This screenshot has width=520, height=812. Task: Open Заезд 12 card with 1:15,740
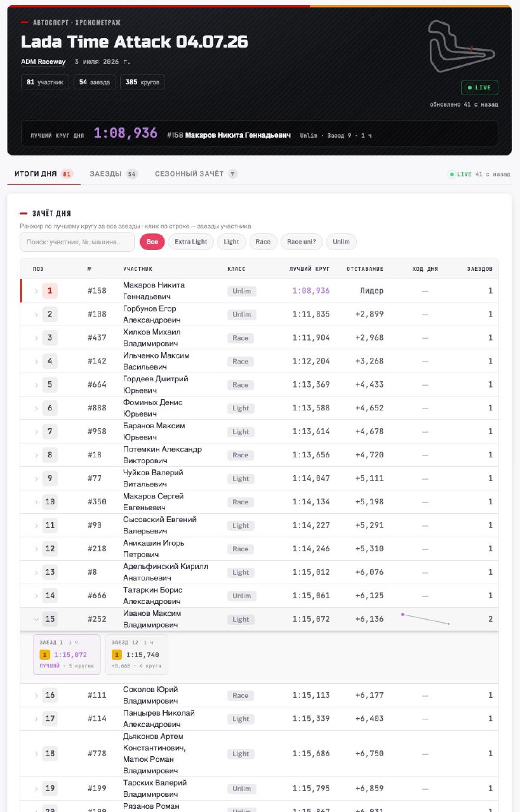[137, 655]
